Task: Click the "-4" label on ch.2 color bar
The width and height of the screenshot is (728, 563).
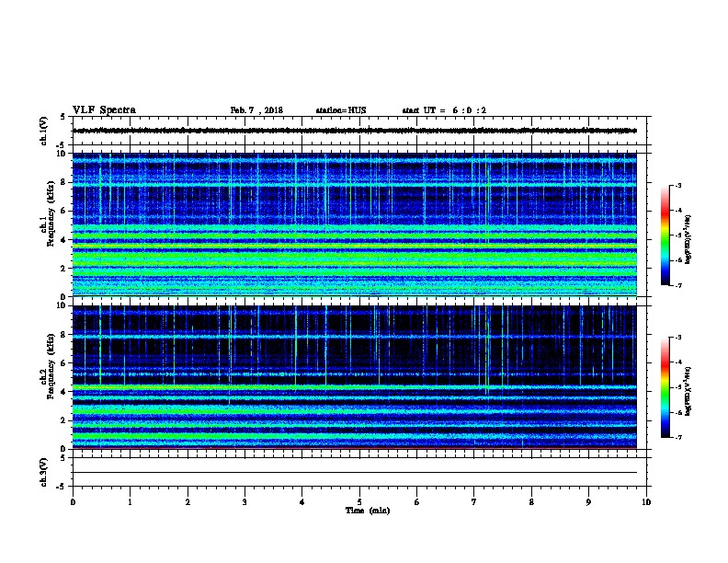Action: tap(678, 362)
